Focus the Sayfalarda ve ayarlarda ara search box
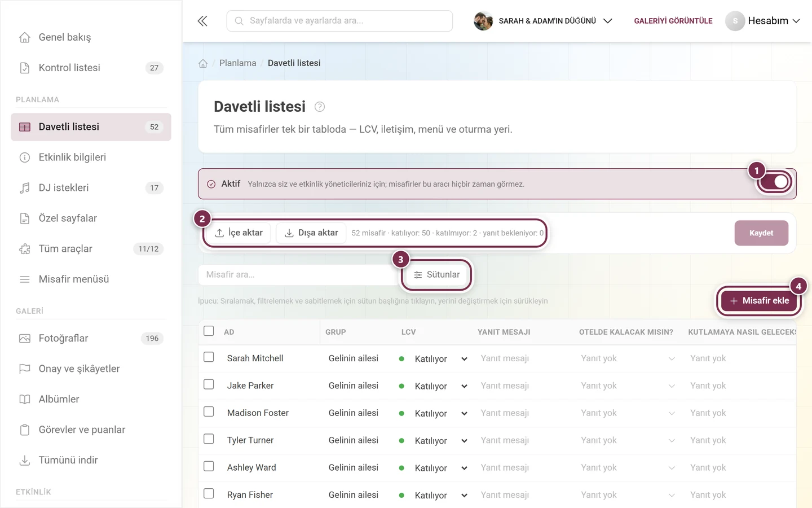This screenshot has height=508, width=812. click(x=339, y=21)
